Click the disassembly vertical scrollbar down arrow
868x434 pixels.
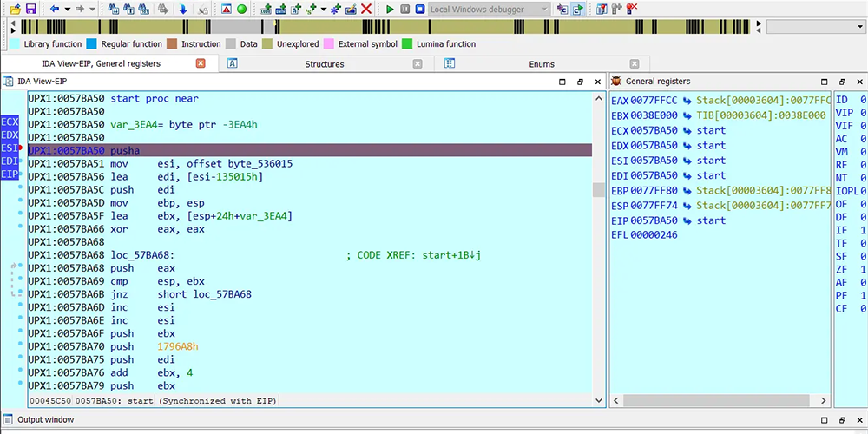click(598, 400)
